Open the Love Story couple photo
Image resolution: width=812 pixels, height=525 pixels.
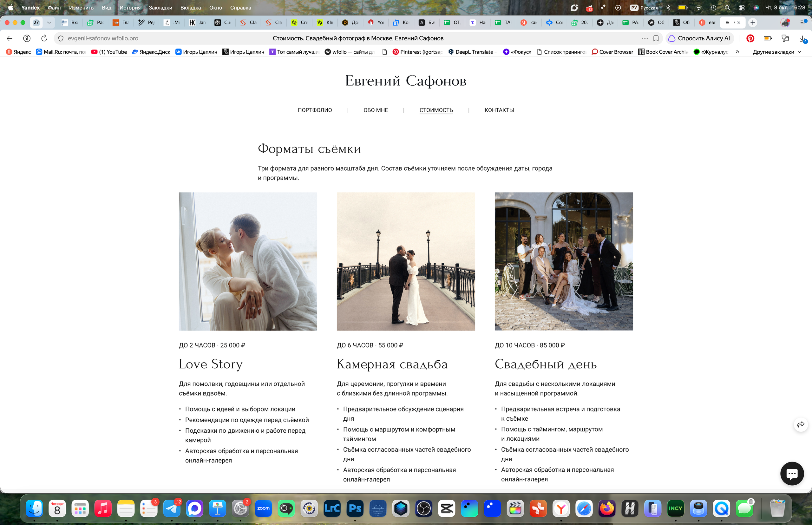(x=248, y=261)
